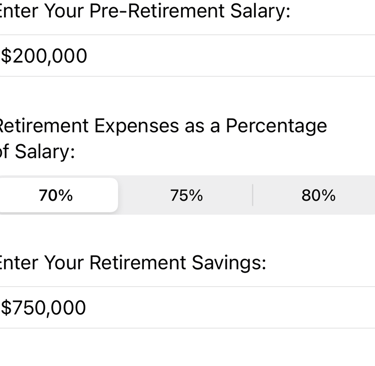This screenshot has height=366, width=375.
Task: Click empty space right of $200,000
Action: [230, 56]
